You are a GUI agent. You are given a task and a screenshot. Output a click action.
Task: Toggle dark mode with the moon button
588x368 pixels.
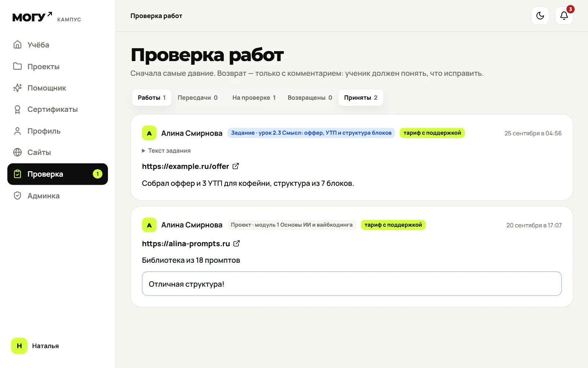click(540, 15)
